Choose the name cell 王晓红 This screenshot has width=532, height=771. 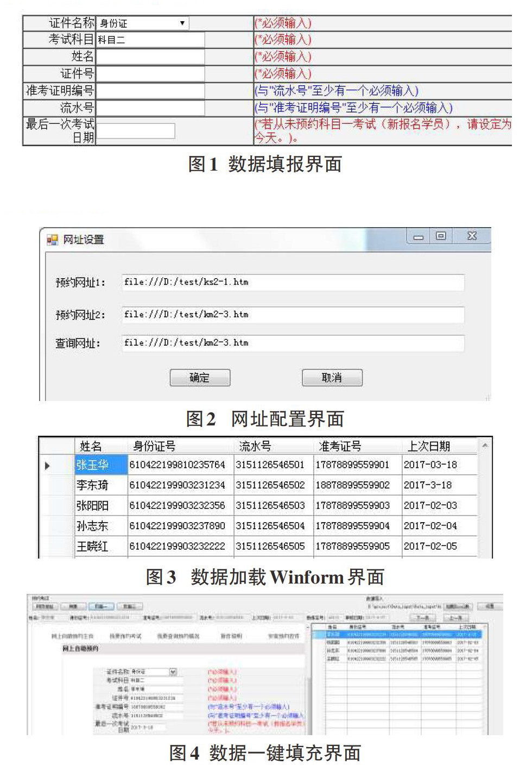coord(101,546)
